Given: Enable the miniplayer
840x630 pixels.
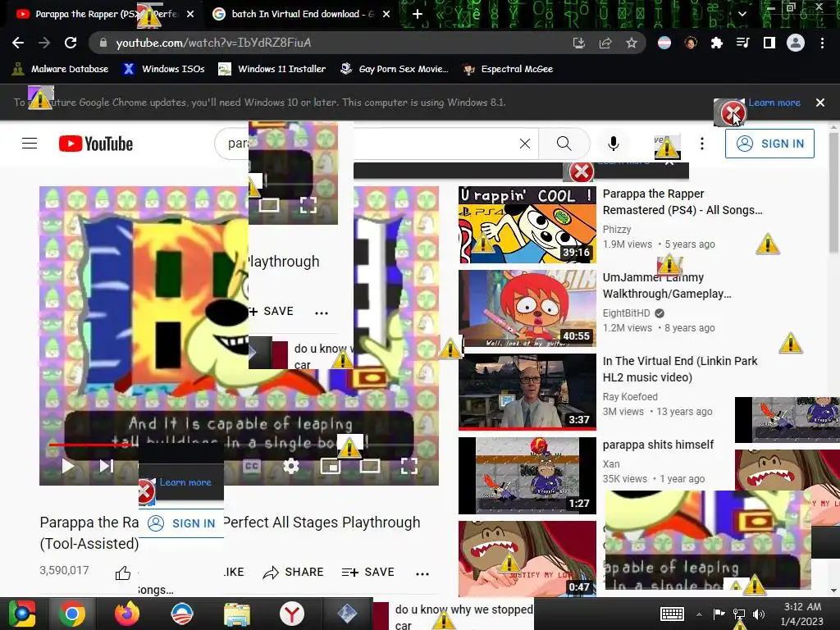Looking at the screenshot, I should tap(330, 466).
